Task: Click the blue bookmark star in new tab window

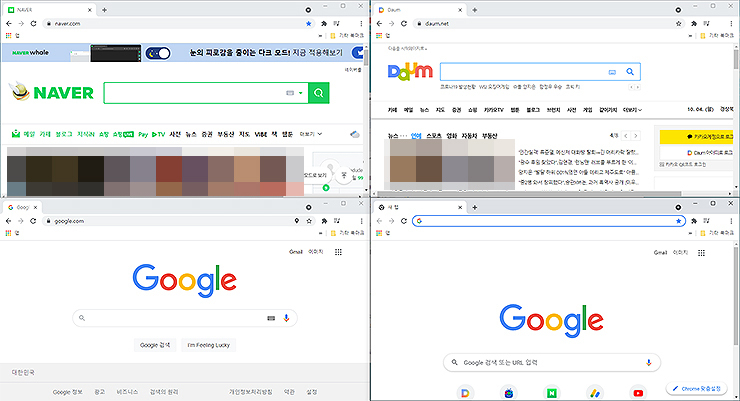Action: (x=679, y=221)
